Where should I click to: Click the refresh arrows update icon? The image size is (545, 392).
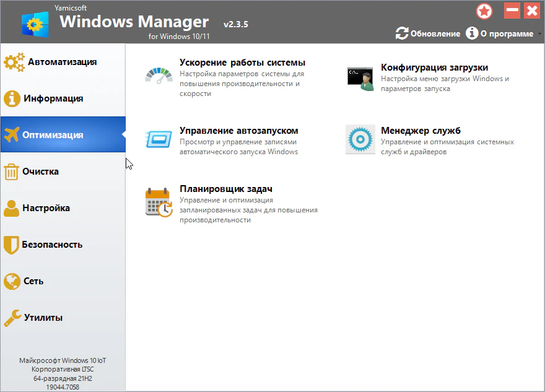pyautogui.click(x=402, y=33)
